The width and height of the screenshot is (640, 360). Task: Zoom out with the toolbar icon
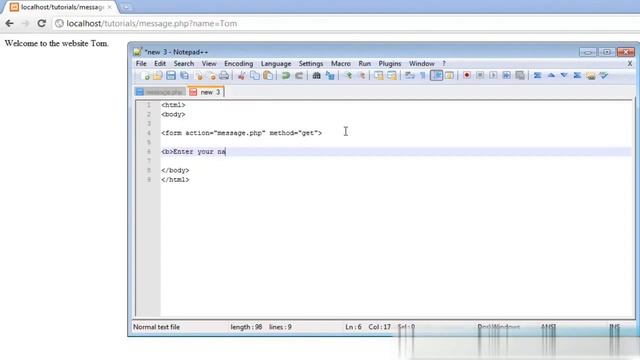361,76
